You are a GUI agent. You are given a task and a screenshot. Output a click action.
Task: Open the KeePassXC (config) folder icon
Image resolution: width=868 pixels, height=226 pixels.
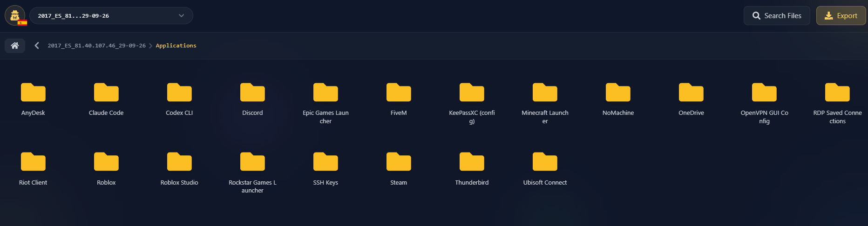[x=472, y=92]
